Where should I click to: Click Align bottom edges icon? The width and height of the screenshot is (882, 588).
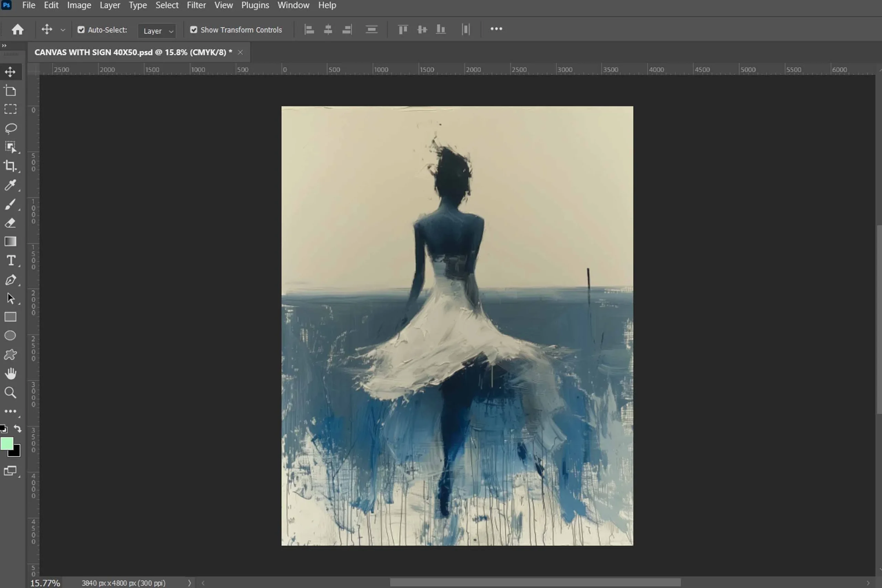(x=441, y=29)
